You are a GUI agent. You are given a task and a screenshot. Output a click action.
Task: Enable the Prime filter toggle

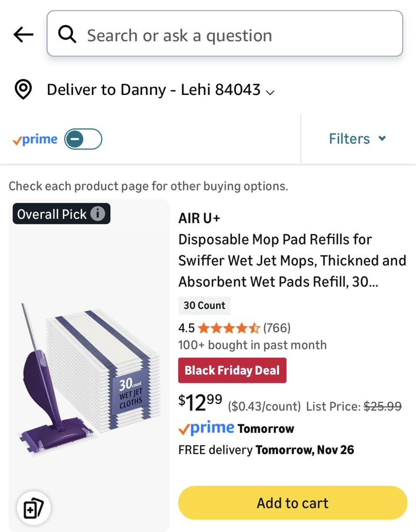(83, 139)
